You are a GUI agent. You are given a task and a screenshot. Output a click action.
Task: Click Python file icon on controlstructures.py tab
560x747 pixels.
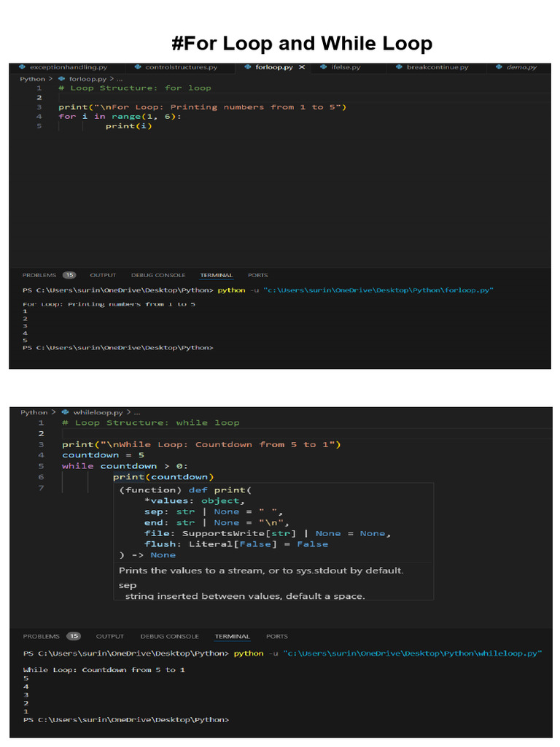tap(138, 67)
